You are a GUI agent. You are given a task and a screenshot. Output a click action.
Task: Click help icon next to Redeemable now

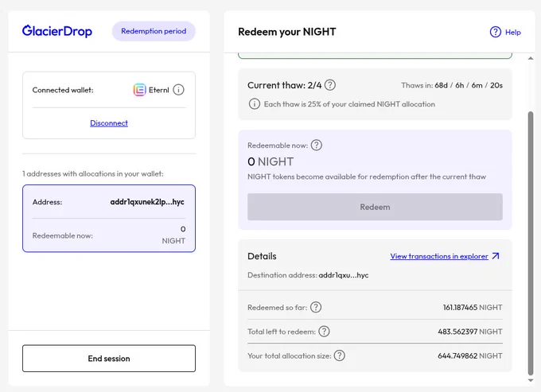click(317, 146)
